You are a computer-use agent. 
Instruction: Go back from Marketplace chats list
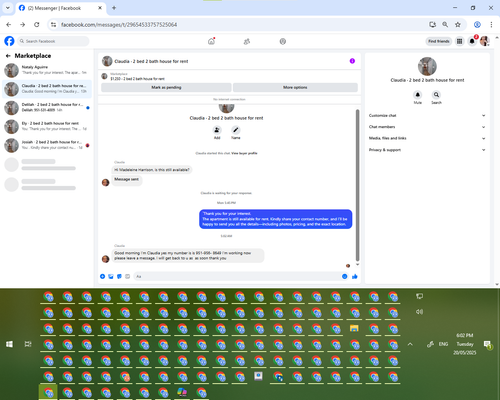(8, 56)
